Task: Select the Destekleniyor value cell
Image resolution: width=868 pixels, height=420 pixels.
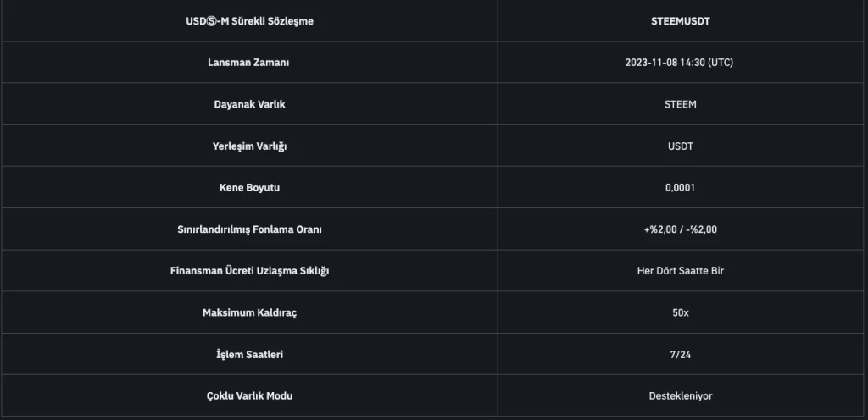Action: 680,395
